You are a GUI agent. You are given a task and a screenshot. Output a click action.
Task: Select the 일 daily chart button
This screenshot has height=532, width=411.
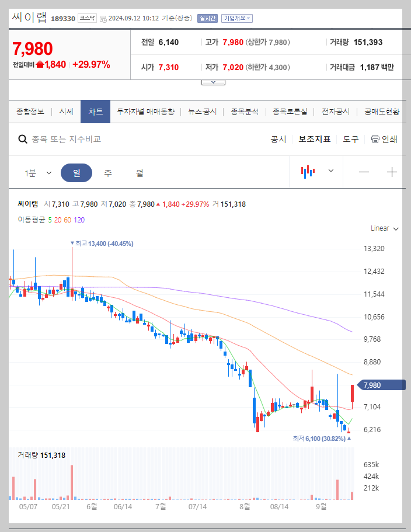tap(76, 172)
